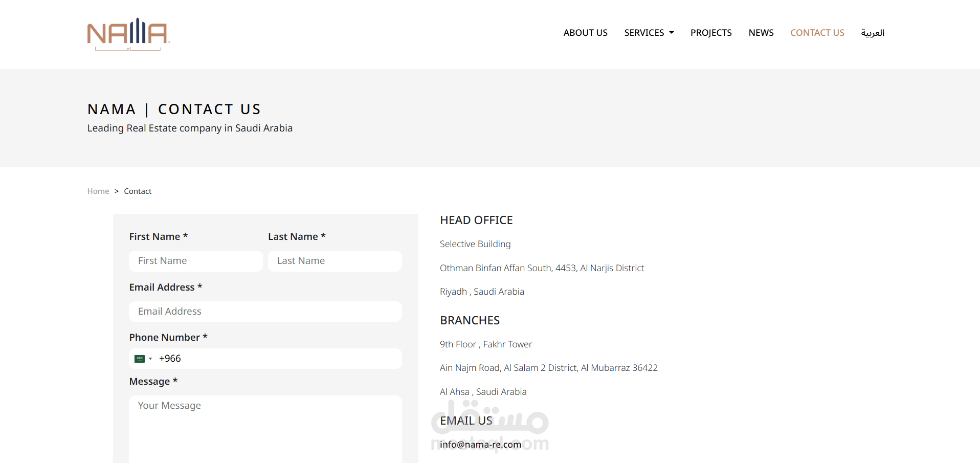This screenshot has height=463, width=980.
Task: Click the Home breadcrumb link
Action: click(98, 191)
